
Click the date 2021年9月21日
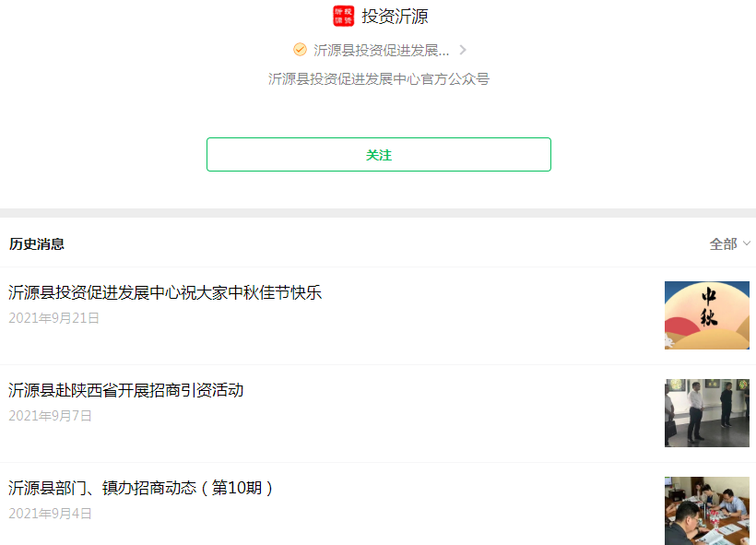[54, 318]
